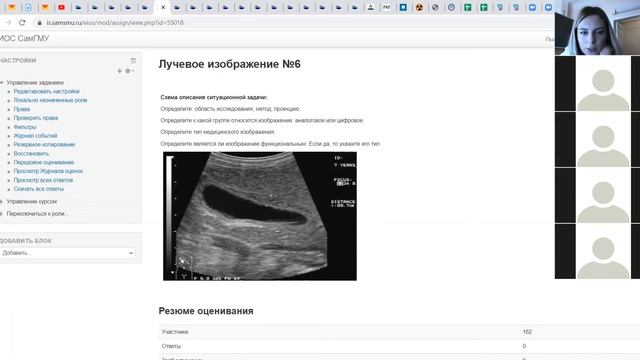
Task: Open Резервное копирование link
Action: (x=44, y=144)
